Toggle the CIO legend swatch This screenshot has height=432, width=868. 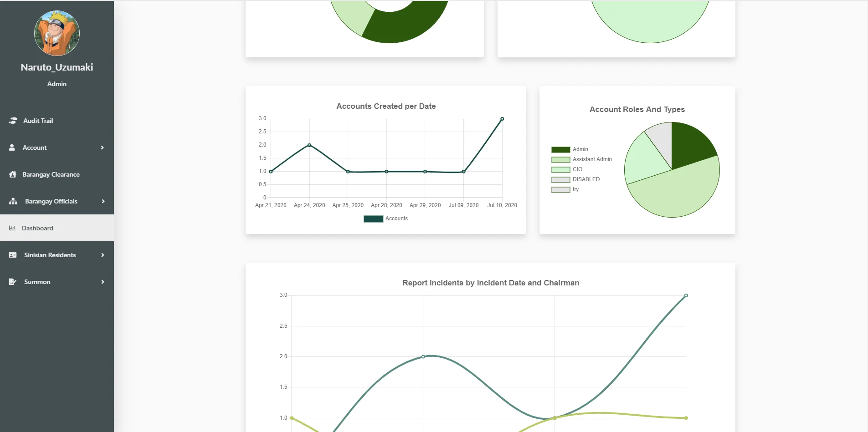[x=560, y=170]
